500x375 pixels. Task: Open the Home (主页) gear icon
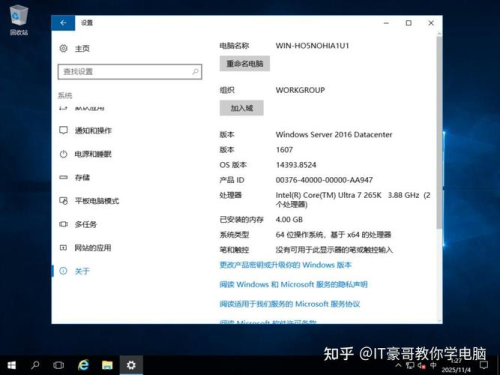[x=63, y=49]
